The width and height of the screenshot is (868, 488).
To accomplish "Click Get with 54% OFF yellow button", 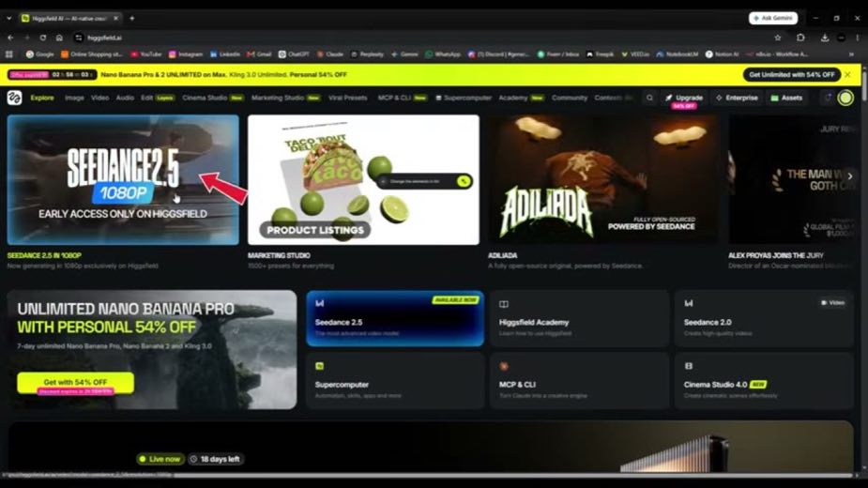I will (75, 383).
